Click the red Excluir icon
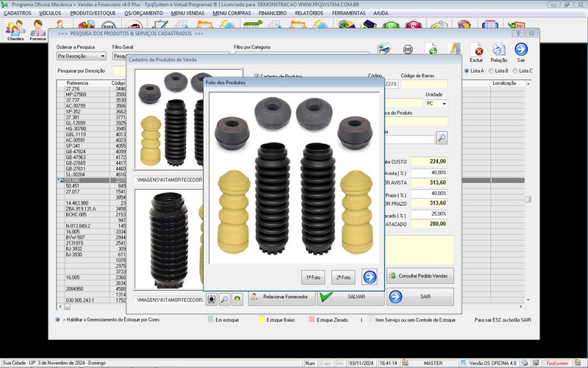 coord(478,51)
